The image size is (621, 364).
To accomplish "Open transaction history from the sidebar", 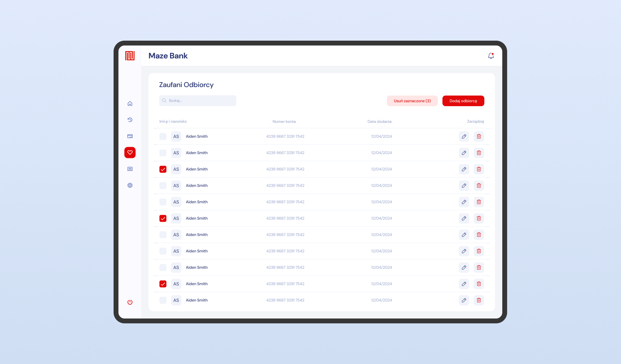I will point(130,120).
